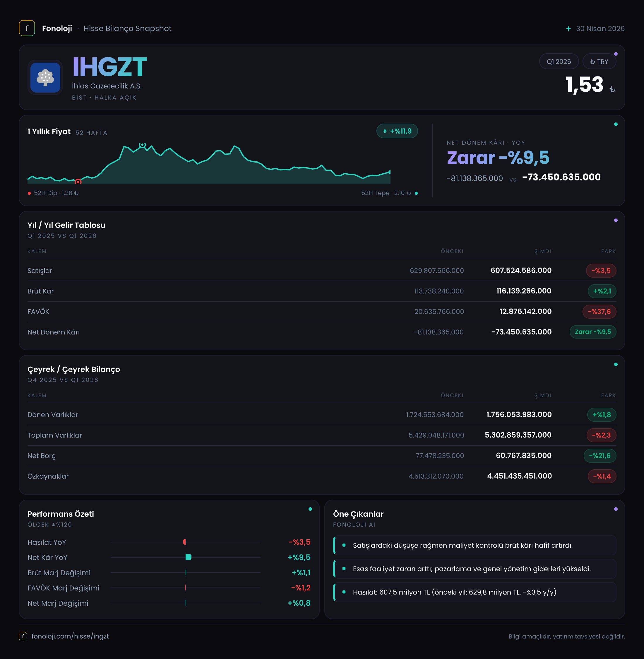Select the Q1 2026 period pill
The height and width of the screenshot is (659, 644).
pos(559,62)
